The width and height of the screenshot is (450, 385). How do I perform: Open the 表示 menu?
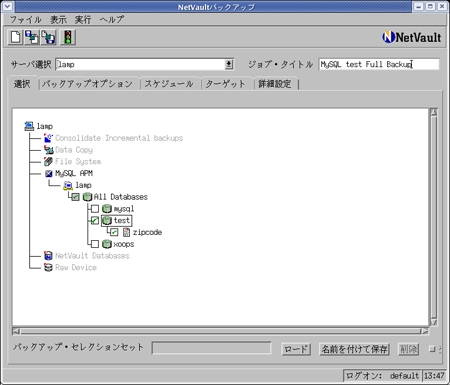point(58,20)
